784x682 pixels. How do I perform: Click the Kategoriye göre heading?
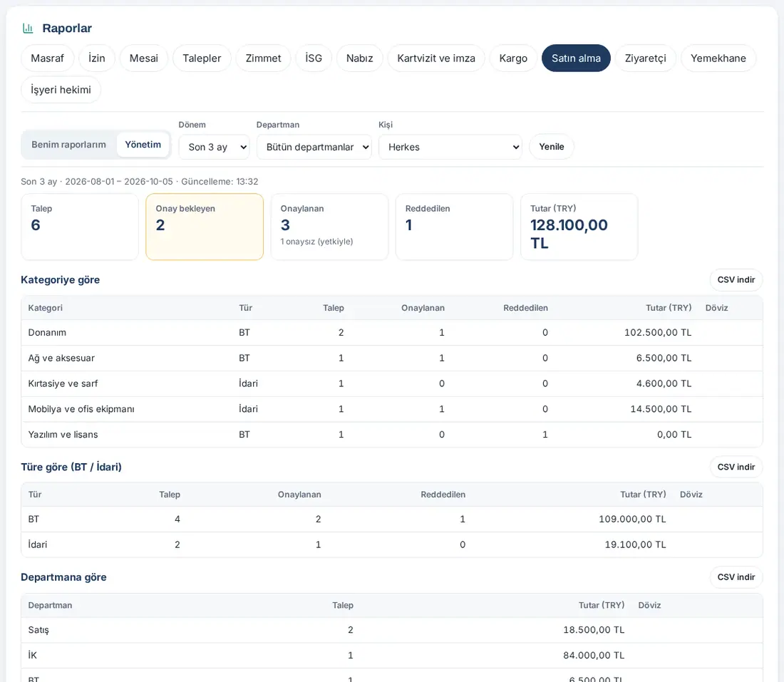tap(60, 280)
